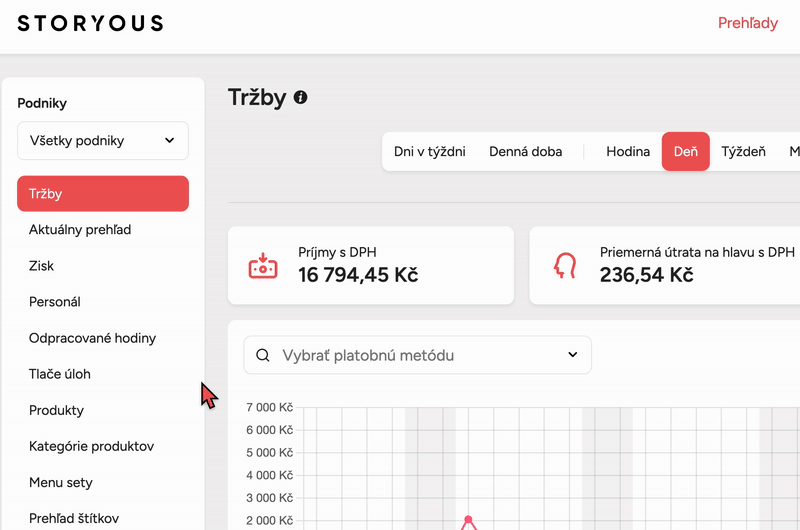
Task: Navigate to Personál section
Action: [55, 302]
